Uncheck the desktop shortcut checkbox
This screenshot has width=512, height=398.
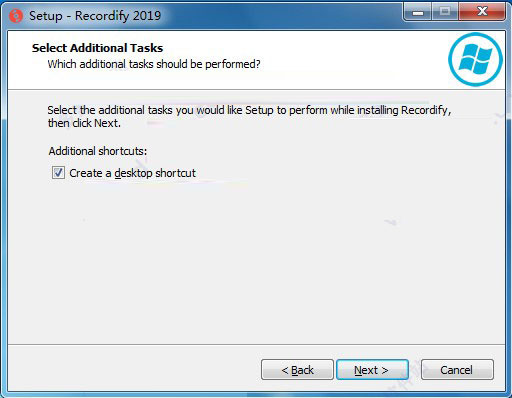point(58,173)
